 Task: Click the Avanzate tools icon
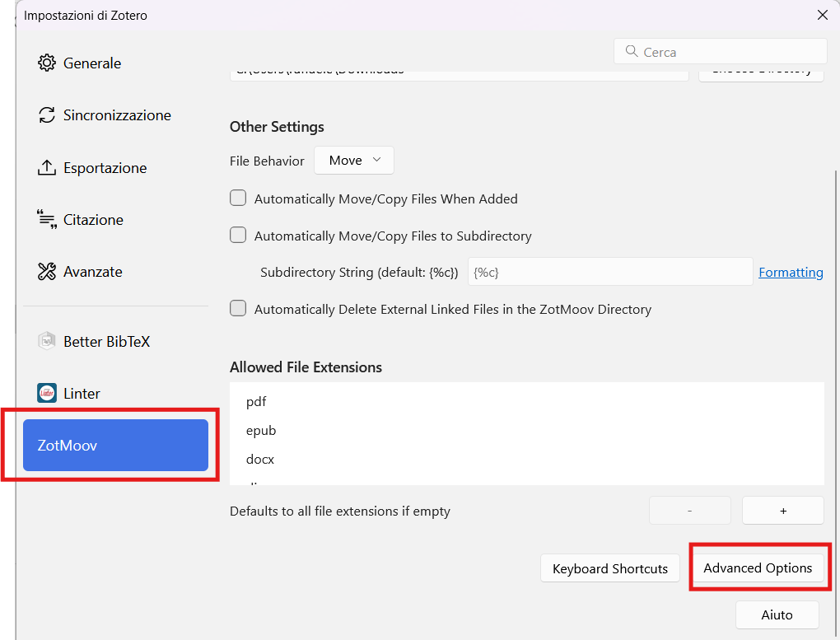(x=47, y=272)
